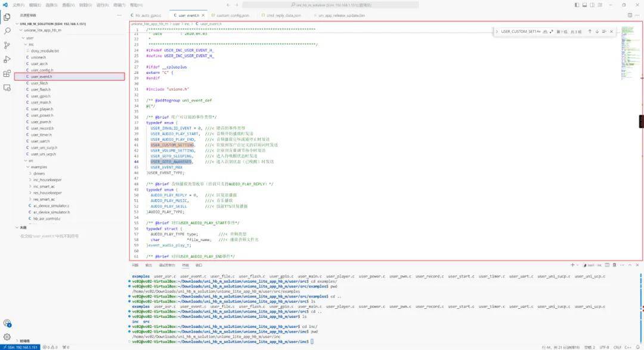The width and height of the screenshot is (644, 350).
Task: Expand the res_smart_ac folder
Action: (x=30, y=199)
